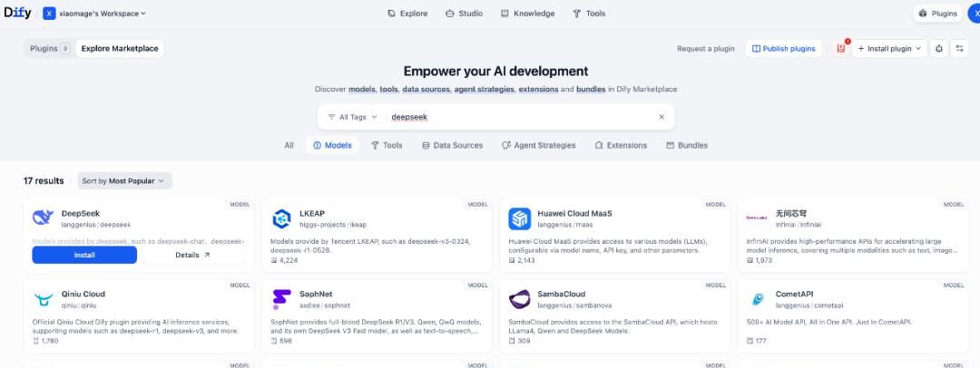Click the SophNet purple icon

281,299
